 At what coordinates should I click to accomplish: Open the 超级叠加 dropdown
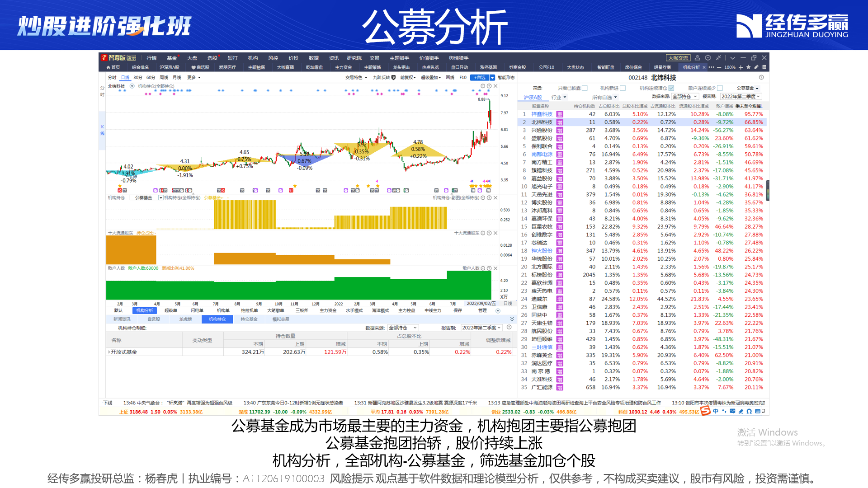(x=431, y=77)
